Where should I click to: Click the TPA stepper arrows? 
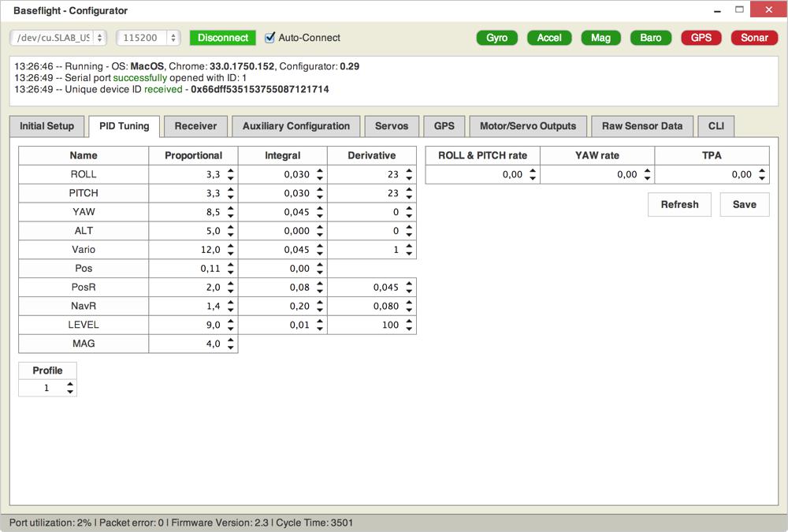coord(762,174)
